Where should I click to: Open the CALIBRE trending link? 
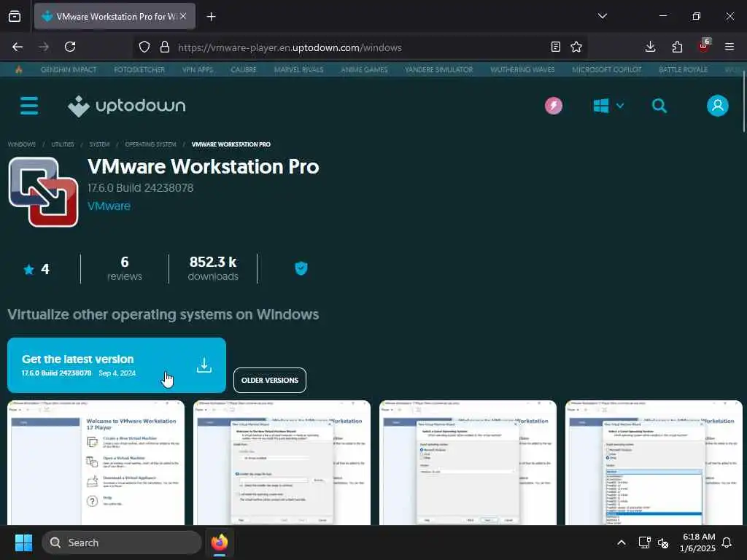click(244, 69)
